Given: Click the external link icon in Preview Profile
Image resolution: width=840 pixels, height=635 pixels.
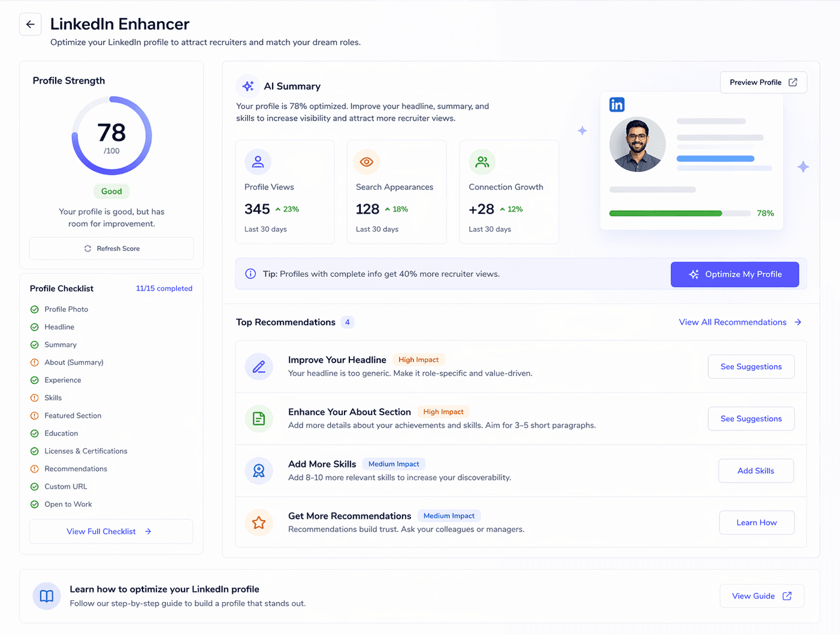Looking at the screenshot, I should click(x=793, y=82).
